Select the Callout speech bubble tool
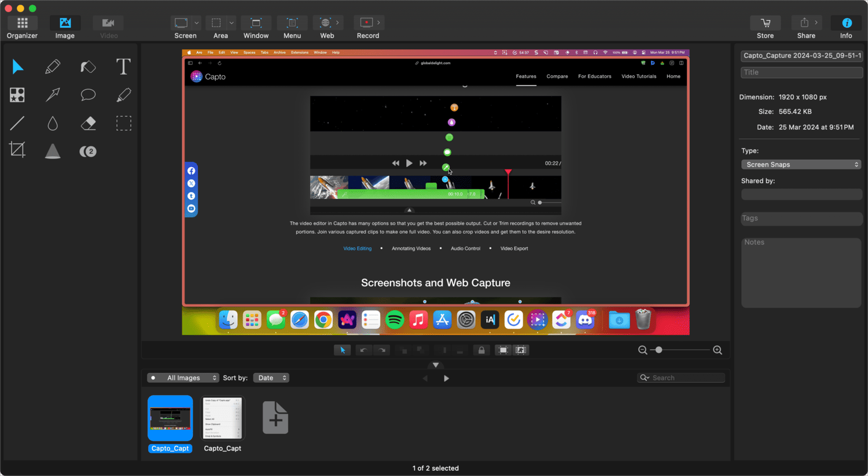 coord(88,95)
